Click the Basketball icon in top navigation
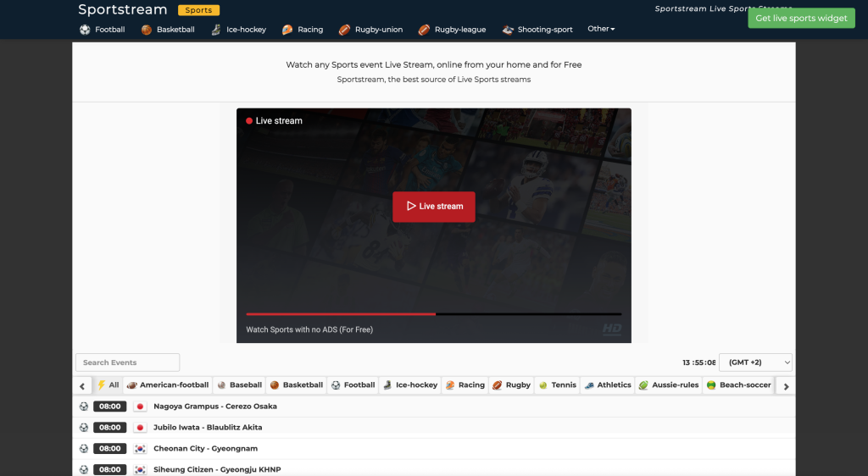Image resolution: width=868 pixels, height=476 pixels. [146, 30]
